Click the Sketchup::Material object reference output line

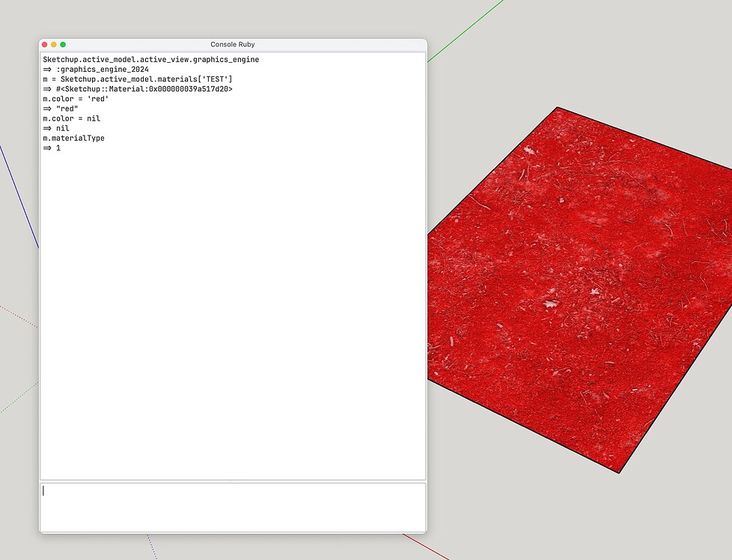pos(138,88)
